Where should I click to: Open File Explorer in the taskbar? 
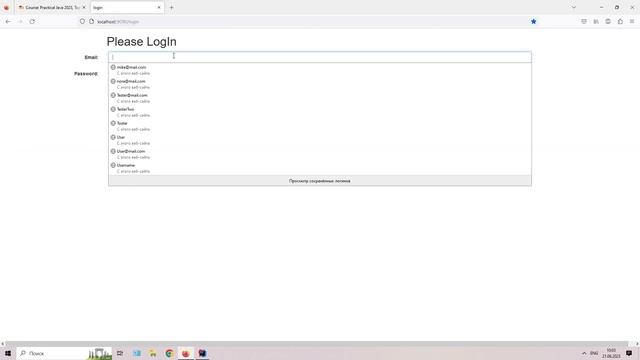point(153,353)
